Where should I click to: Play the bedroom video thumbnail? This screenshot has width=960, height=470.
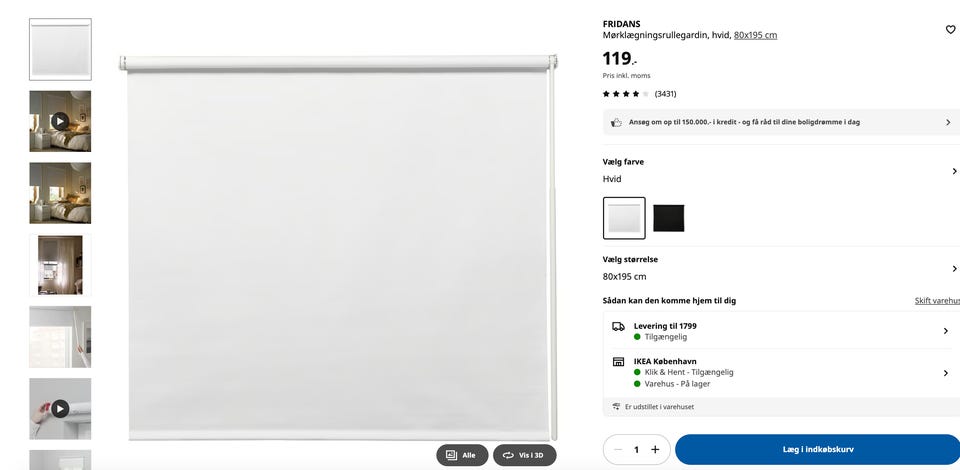tap(60, 121)
